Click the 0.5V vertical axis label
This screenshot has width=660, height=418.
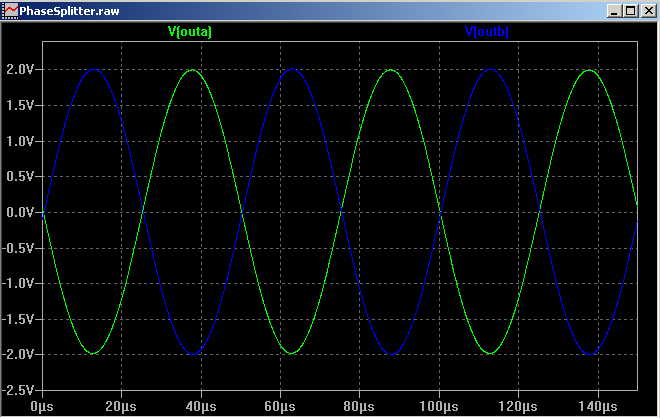coord(20,176)
